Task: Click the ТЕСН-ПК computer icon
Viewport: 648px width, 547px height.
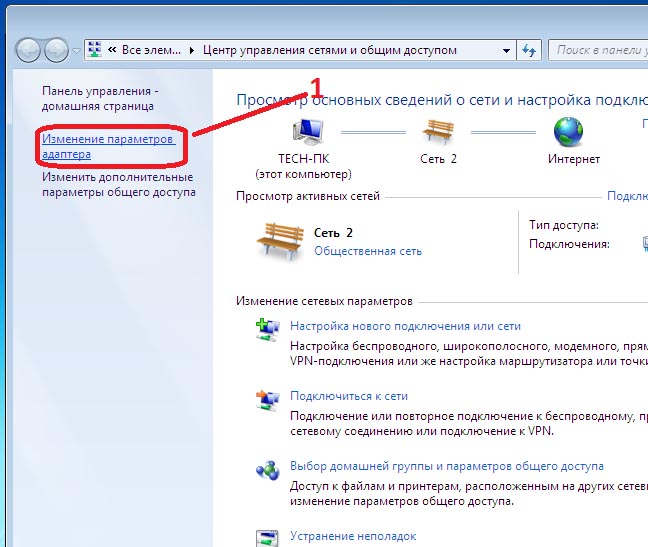Action: (x=308, y=131)
